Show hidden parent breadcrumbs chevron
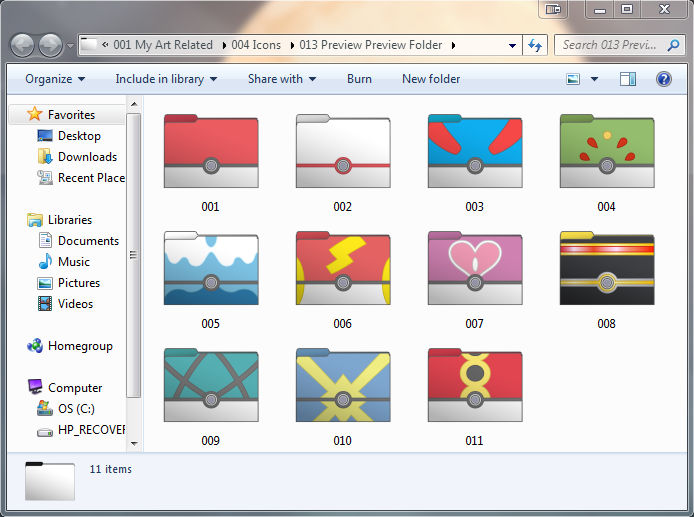 click(x=105, y=45)
